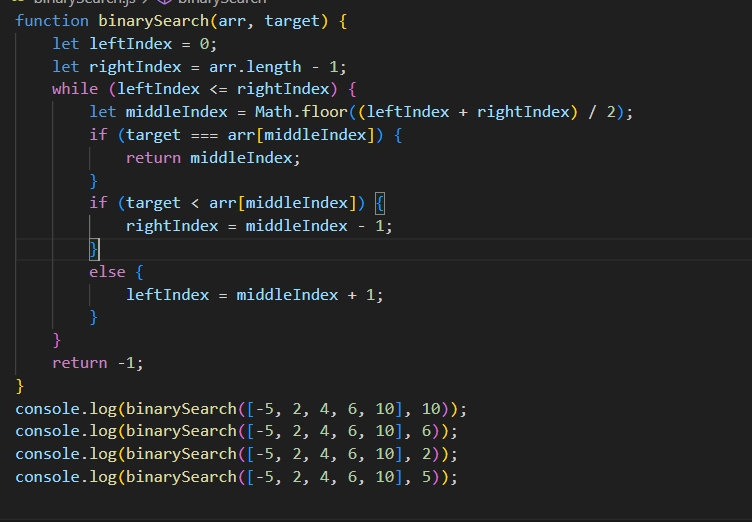This screenshot has height=522, width=752.
Task: Place cursor on 'binarySearch' in the function declaration
Action: [x=153, y=21]
